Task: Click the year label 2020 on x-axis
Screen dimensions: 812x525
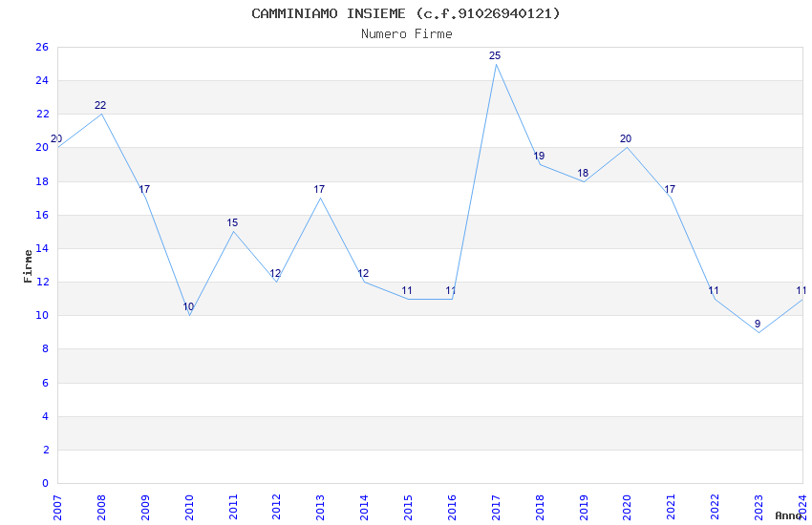Action: click(628, 508)
